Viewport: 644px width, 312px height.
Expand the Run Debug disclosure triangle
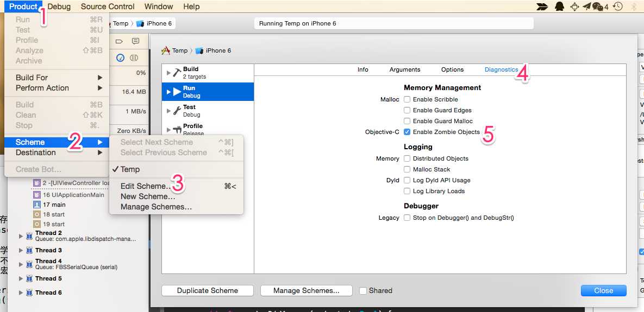168,92
